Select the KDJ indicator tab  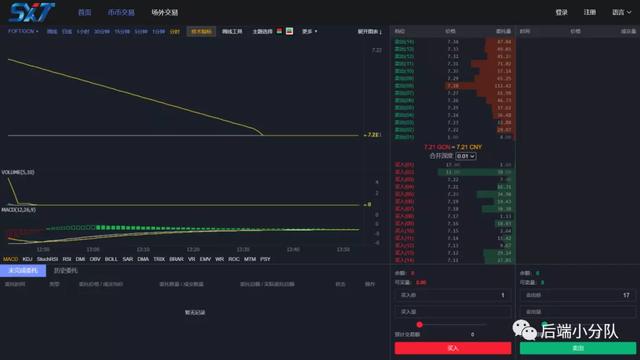pos(27,259)
